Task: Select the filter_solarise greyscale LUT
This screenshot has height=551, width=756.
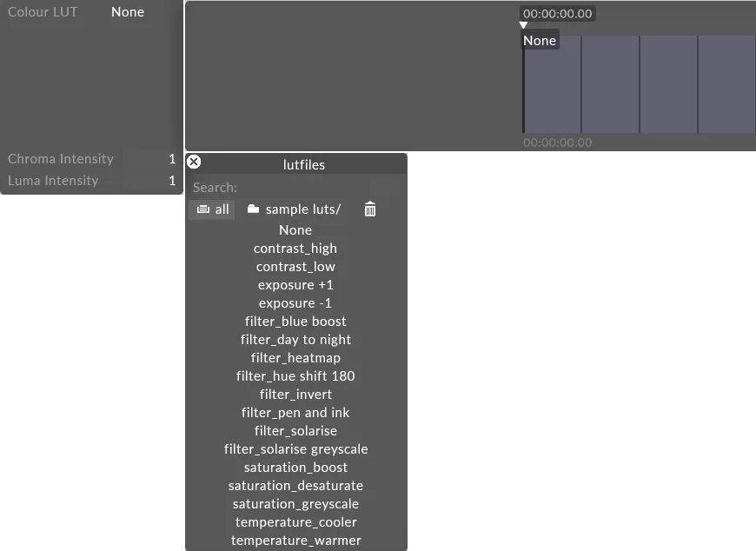Action: (x=295, y=448)
